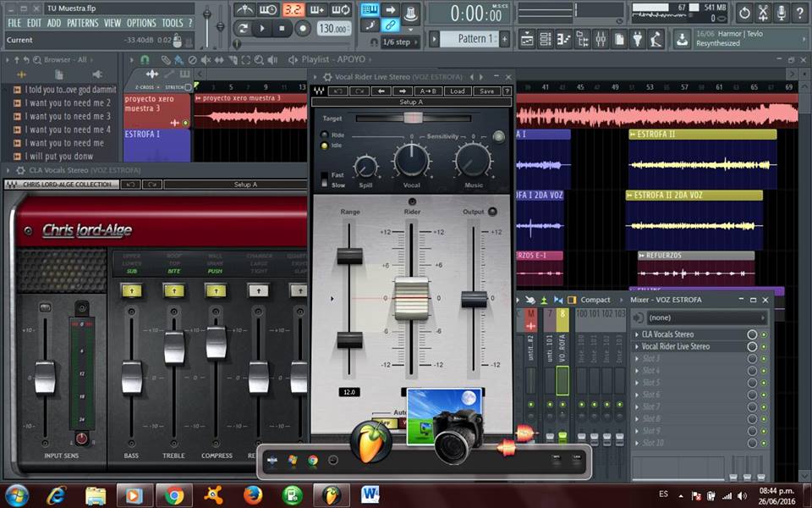
Task: Expand CLA Vocals Stereo slot menu in Mixer
Action: click(637, 334)
